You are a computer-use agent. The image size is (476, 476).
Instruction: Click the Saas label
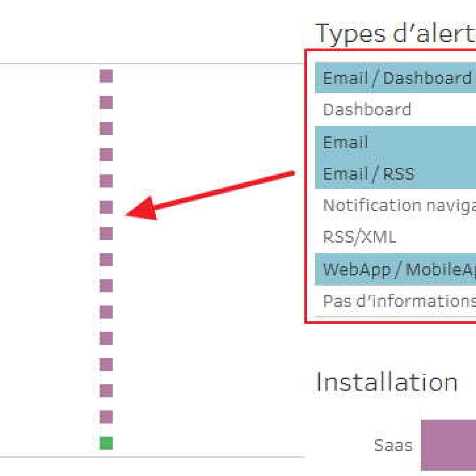tap(393, 445)
